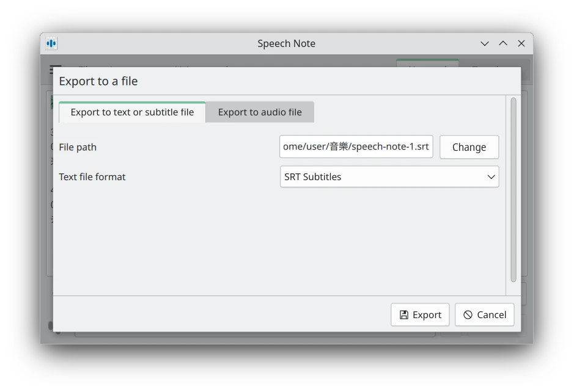Dismiss dialog with the Cancel button

pos(484,315)
